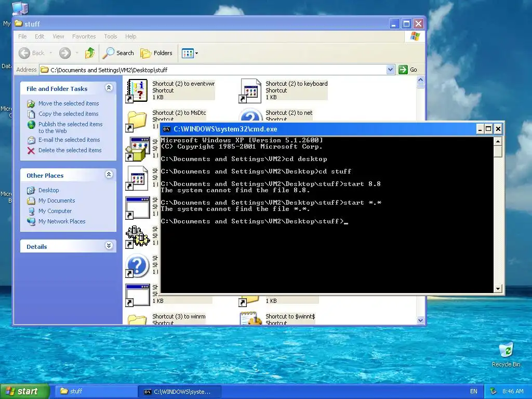Click the Windows flag logo in Explorer

pyautogui.click(x=415, y=36)
